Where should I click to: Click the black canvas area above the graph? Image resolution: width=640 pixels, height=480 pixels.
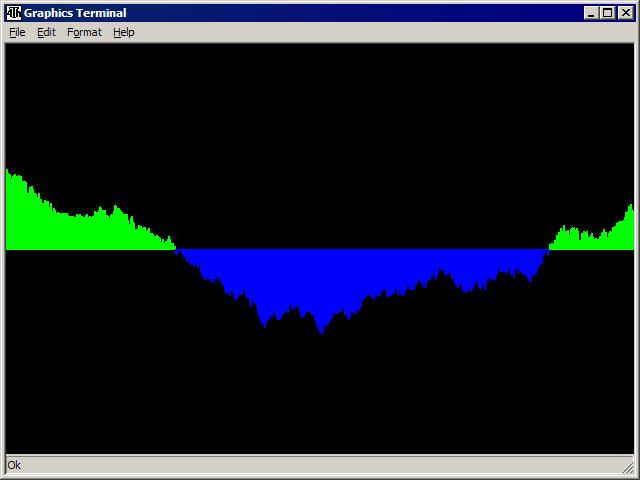(x=320, y=120)
